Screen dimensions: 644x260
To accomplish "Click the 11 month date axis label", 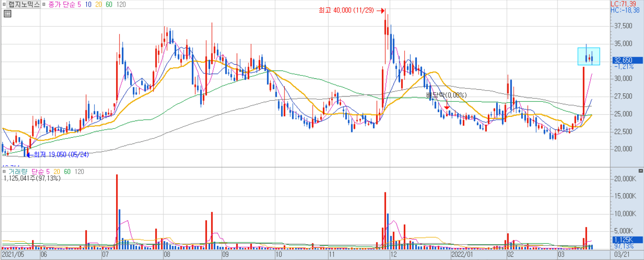I will click(331, 255).
